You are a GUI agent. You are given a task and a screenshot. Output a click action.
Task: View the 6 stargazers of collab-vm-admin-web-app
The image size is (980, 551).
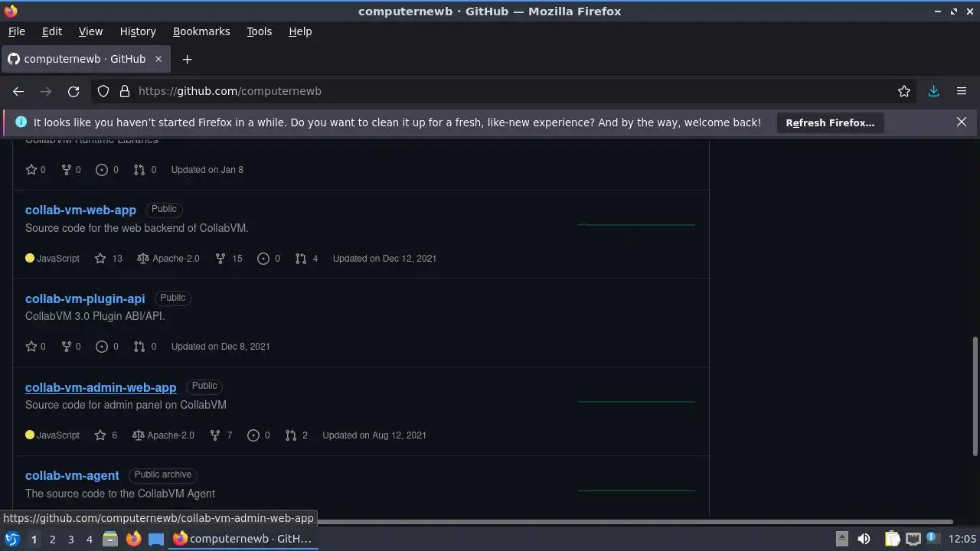click(106, 435)
